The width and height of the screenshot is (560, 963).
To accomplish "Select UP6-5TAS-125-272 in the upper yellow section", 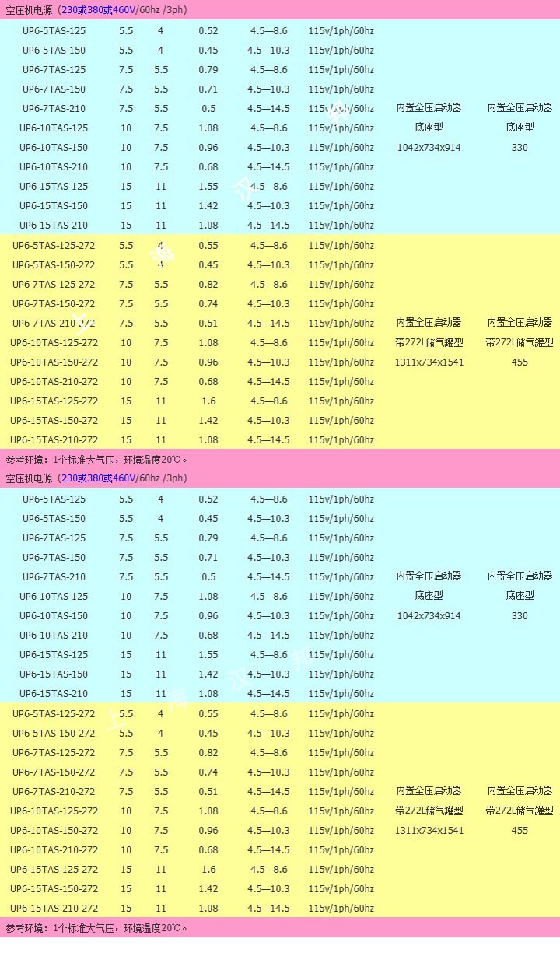I will tap(54, 246).
